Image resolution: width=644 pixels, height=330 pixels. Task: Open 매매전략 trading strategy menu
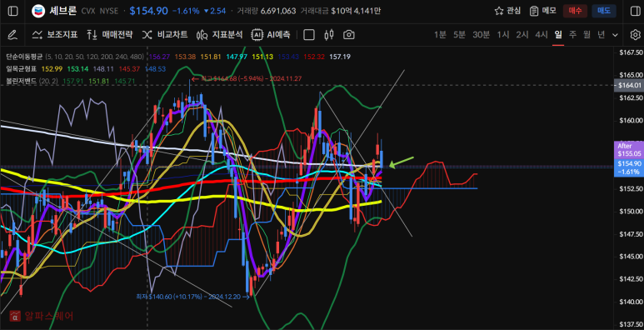click(110, 35)
